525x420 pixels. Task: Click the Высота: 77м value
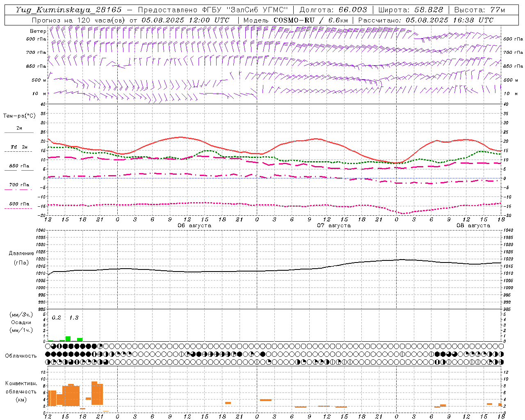pos(480,10)
